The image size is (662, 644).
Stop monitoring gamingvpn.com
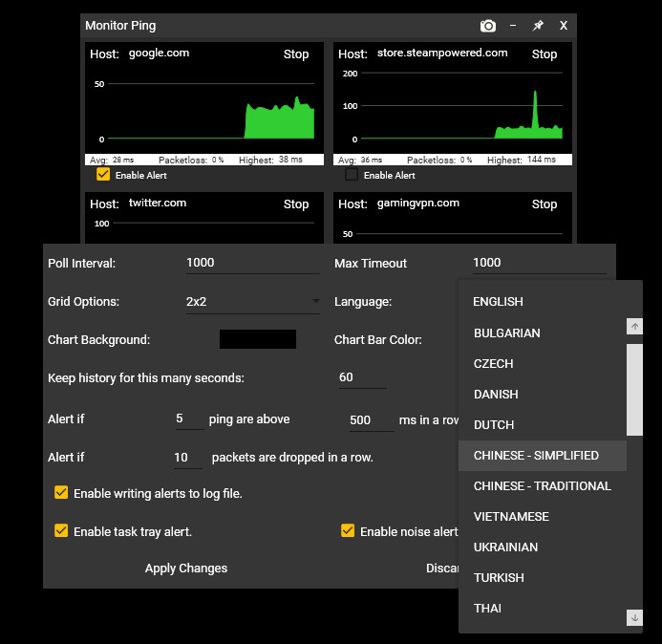[x=545, y=204]
